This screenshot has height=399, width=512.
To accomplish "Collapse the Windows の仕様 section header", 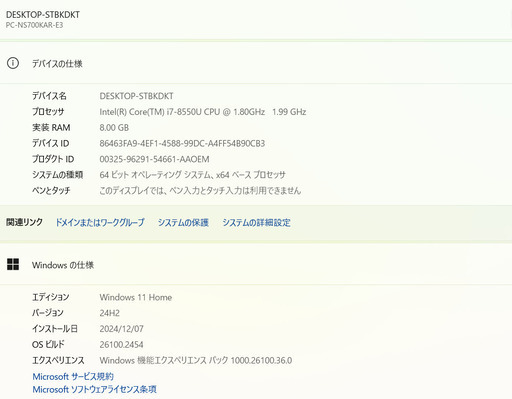I will coord(256,265).
